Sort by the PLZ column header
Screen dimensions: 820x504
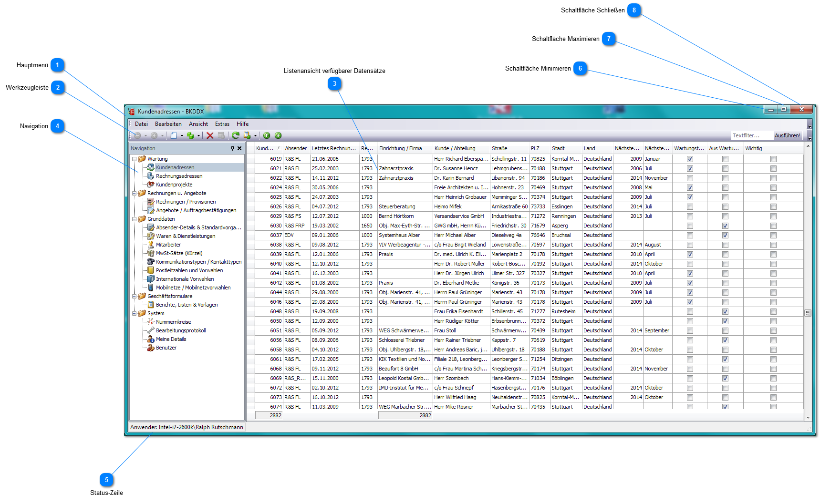point(540,148)
